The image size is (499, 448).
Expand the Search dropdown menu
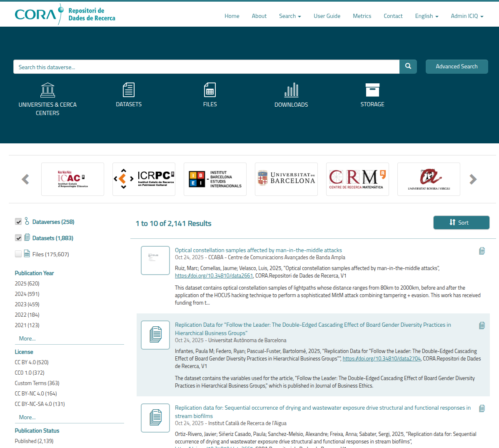(x=289, y=16)
